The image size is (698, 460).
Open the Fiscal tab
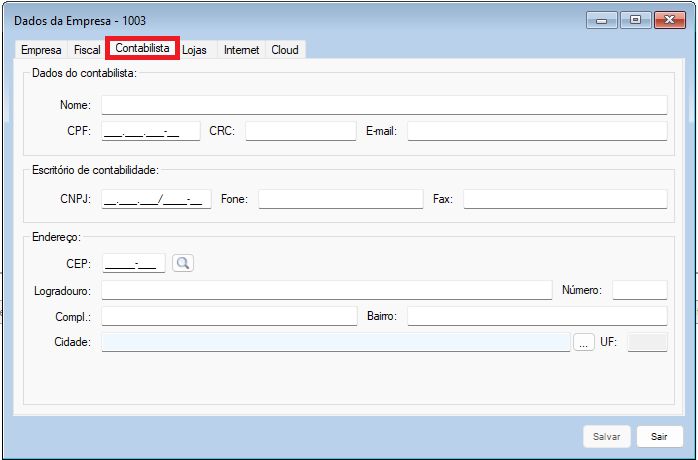[x=87, y=50]
